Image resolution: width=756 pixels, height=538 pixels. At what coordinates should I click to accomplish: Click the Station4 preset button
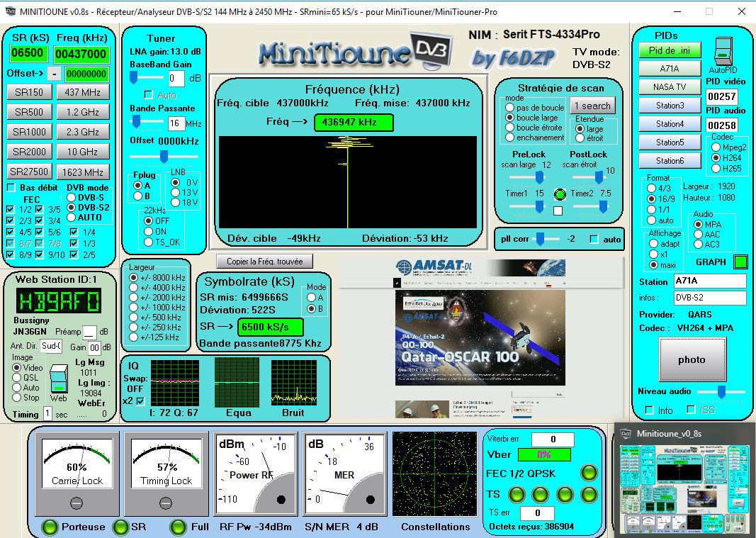point(670,123)
